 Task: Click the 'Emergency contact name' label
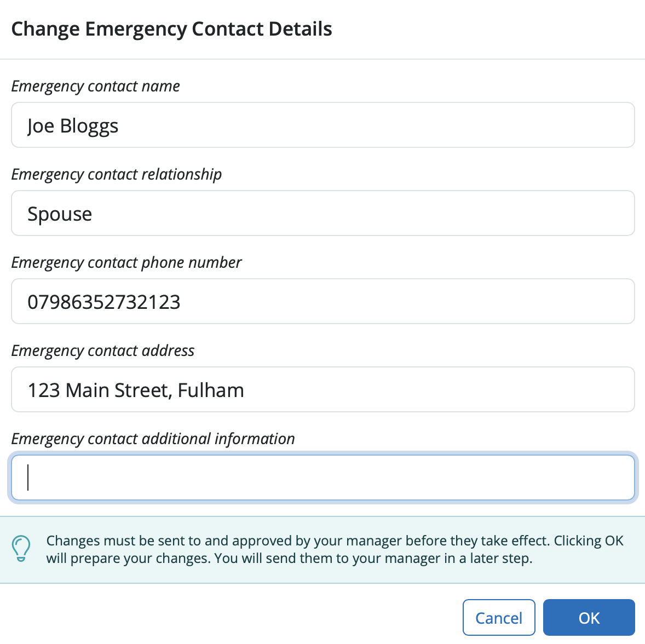click(95, 87)
